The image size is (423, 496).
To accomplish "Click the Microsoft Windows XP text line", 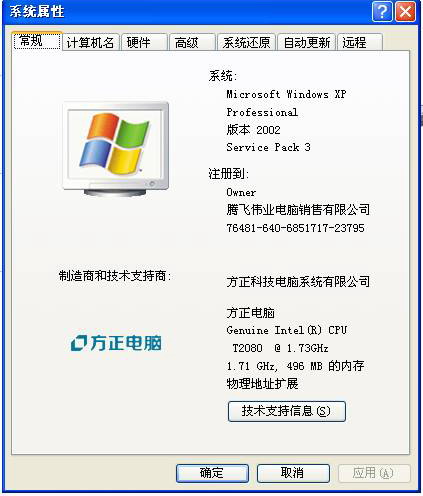I will click(286, 94).
